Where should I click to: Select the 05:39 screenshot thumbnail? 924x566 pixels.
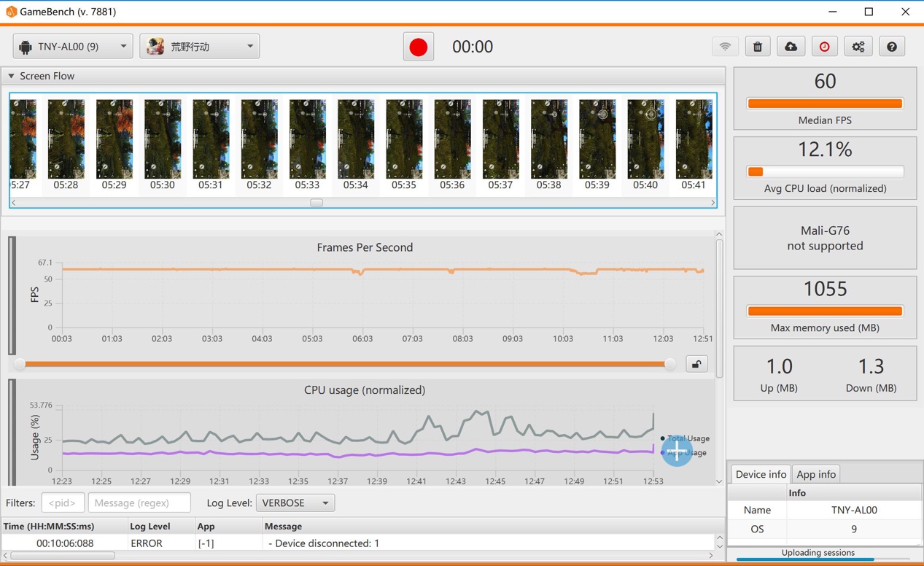[x=597, y=140]
